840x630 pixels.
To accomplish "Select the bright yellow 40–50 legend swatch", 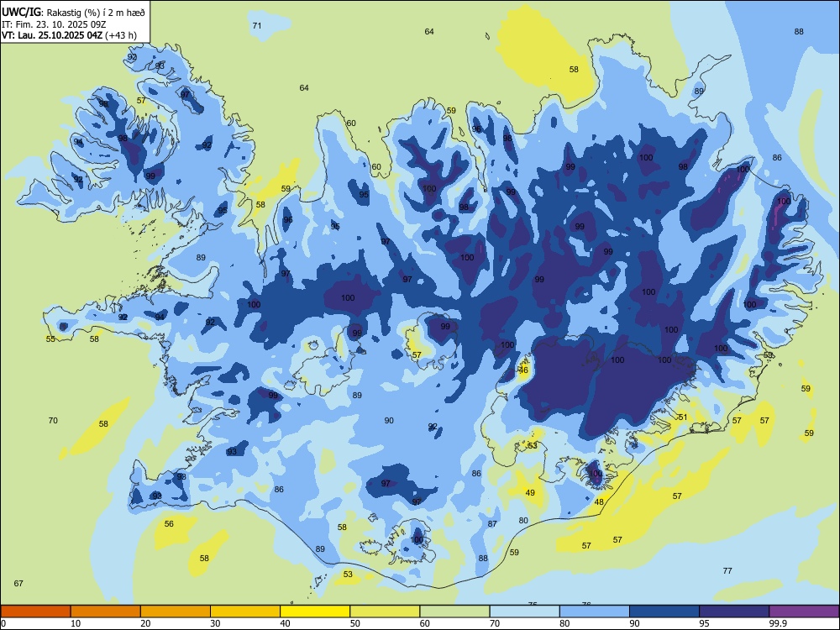I will click(315, 612).
